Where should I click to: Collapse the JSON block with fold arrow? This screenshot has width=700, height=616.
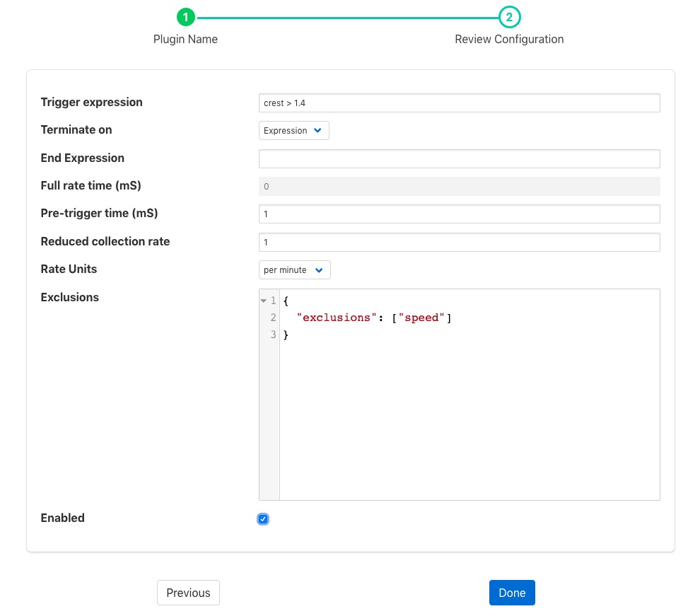pos(264,301)
